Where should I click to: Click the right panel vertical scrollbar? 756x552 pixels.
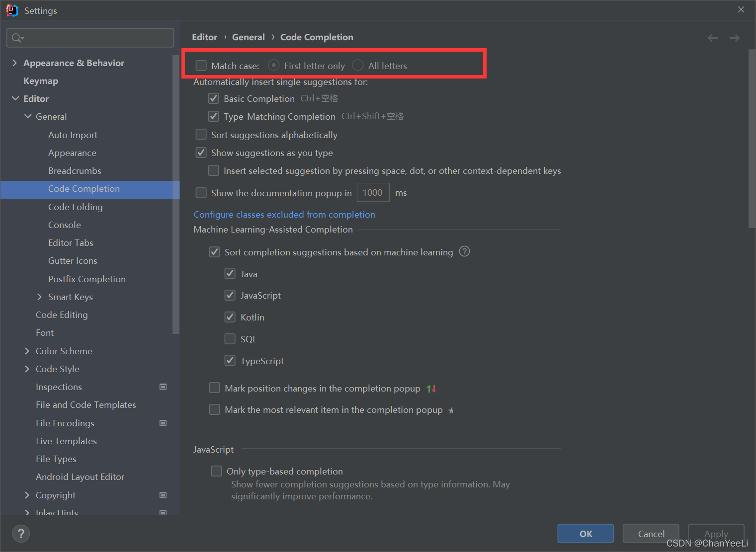pos(752,139)
